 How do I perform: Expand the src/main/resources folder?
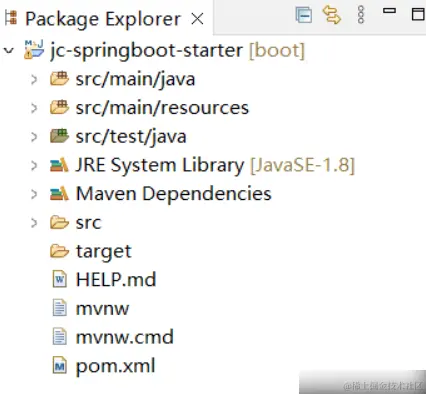tap(34, 108)
